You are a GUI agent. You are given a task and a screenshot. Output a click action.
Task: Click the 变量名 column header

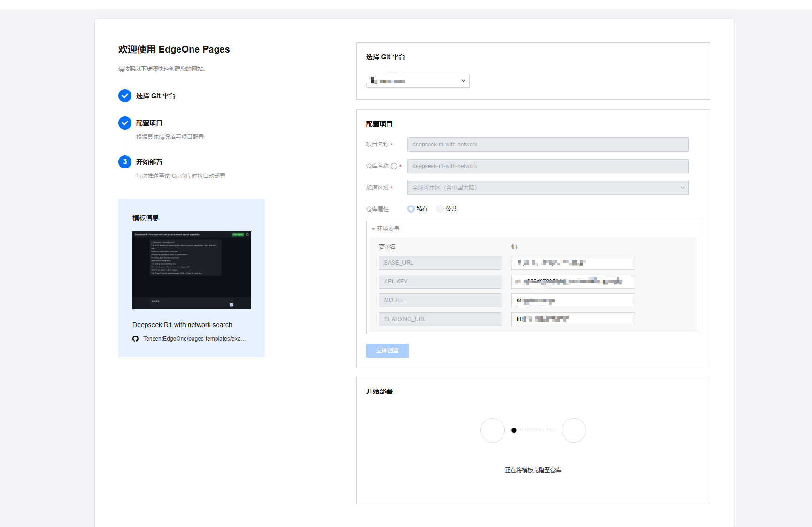[x=387, y=247]
